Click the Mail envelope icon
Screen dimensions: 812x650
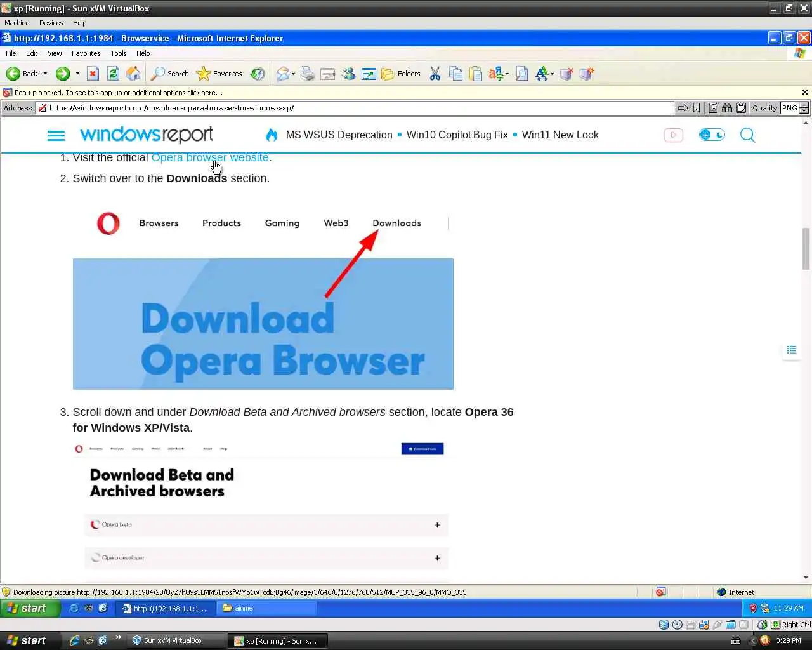click(x=282, y=74)
